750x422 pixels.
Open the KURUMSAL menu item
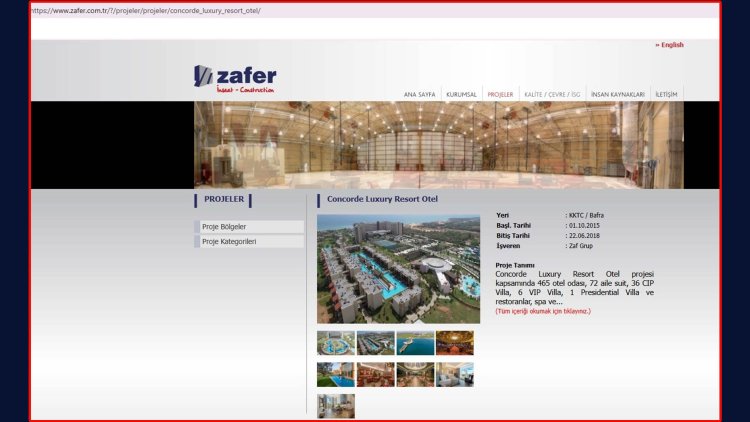point(461,95)
